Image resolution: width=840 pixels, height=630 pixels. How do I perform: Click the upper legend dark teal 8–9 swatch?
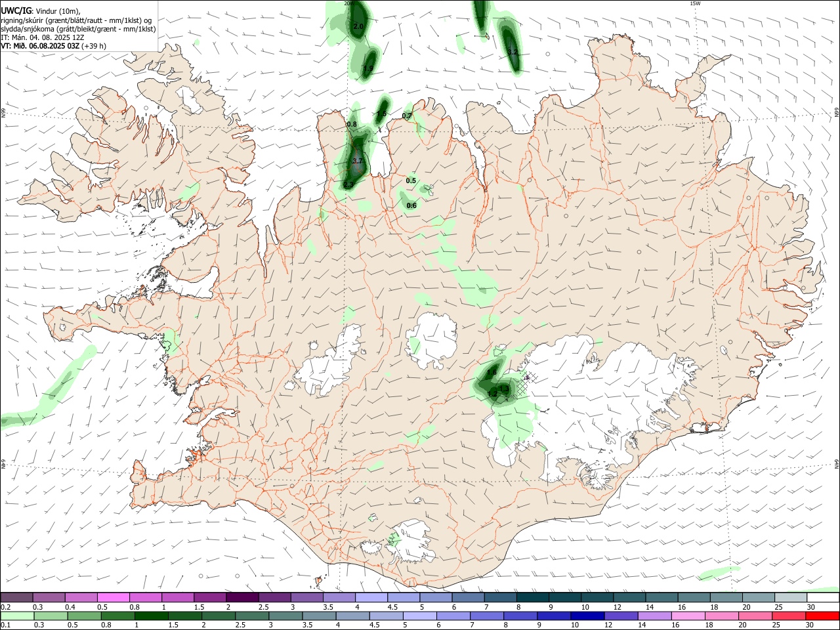click(532, 597)
